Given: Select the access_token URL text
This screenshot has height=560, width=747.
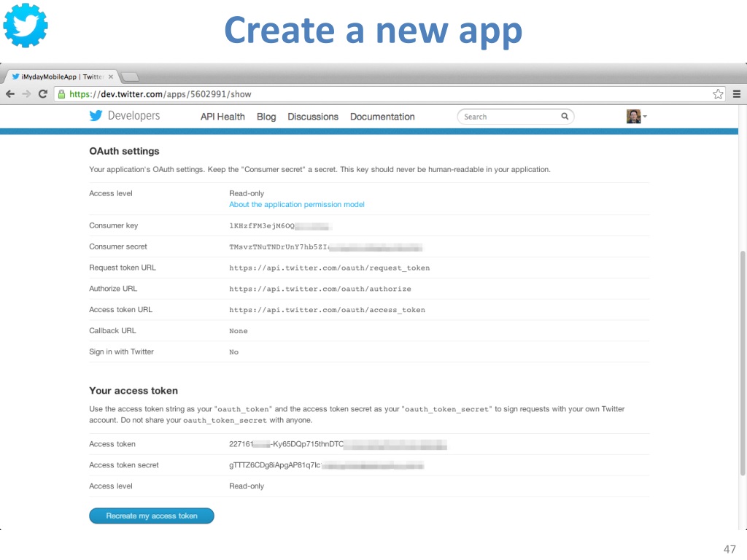Looking at the screenshot, I should [x=328, y=310].
